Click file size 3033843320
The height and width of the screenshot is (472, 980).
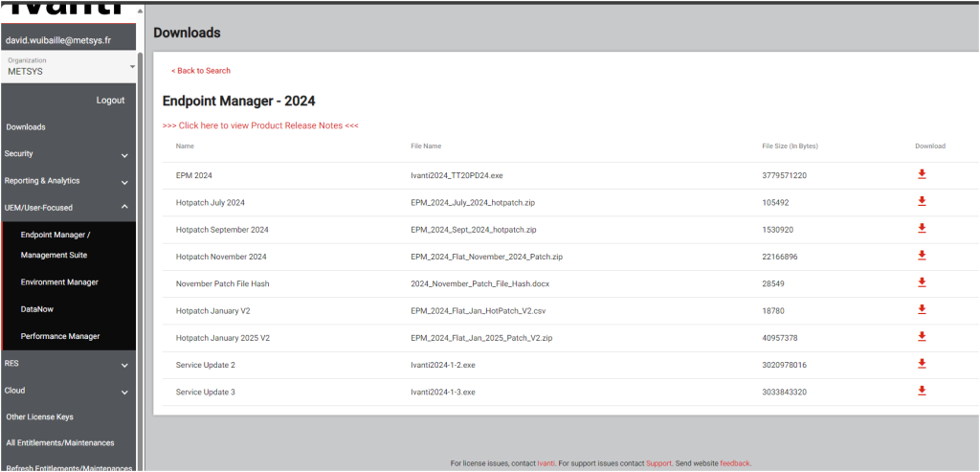785,392
